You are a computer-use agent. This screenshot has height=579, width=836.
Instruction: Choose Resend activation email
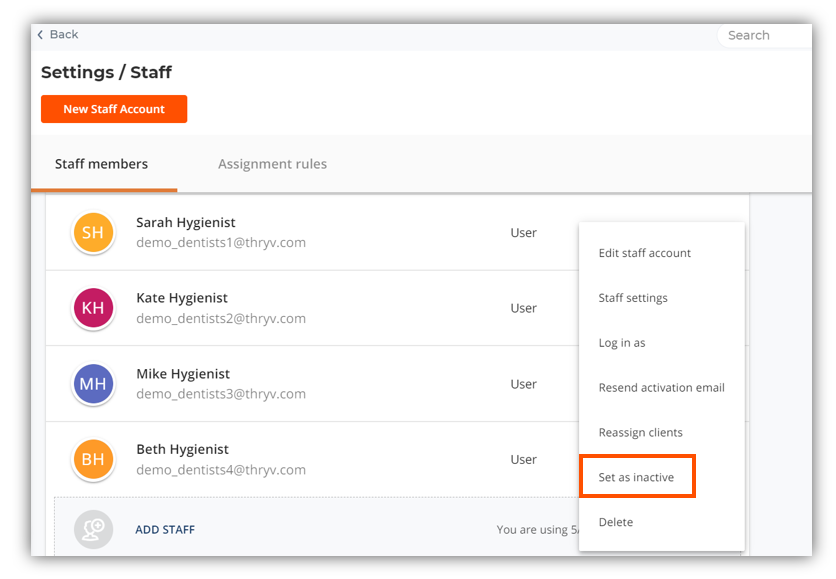(661, 388)
